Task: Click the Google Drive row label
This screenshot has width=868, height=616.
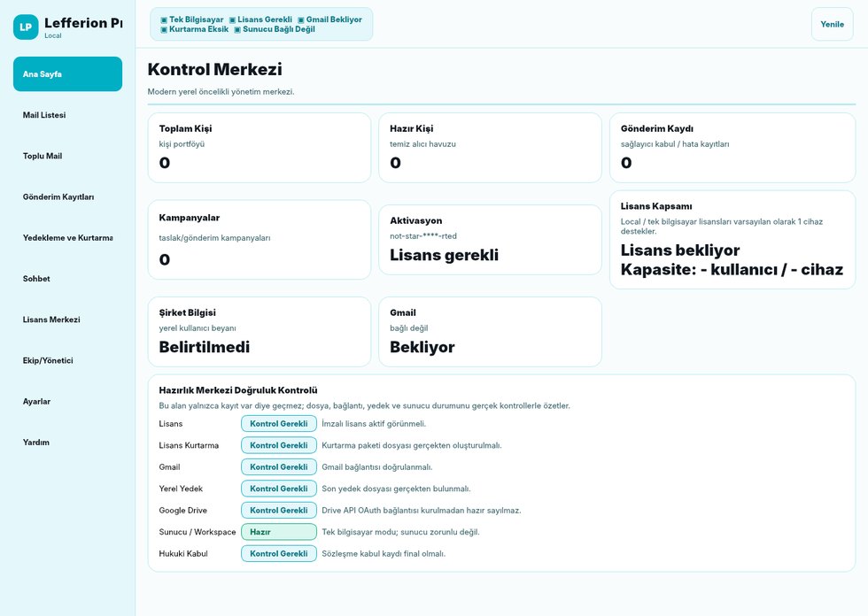Action: tap(182, 511)
